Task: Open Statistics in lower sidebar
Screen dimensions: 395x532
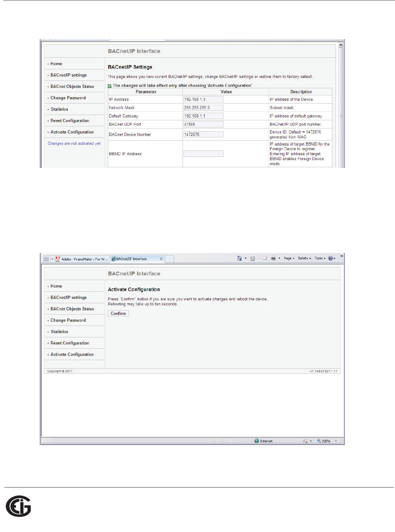Action: pos(59,332)
